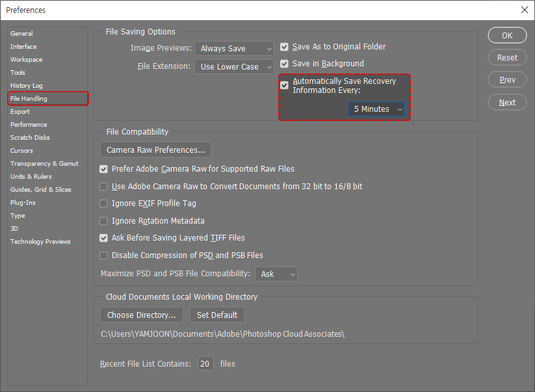Viewport: 535px width, 392px height.
Task: Click Set Default button
Action: click(x=217, y=315)
